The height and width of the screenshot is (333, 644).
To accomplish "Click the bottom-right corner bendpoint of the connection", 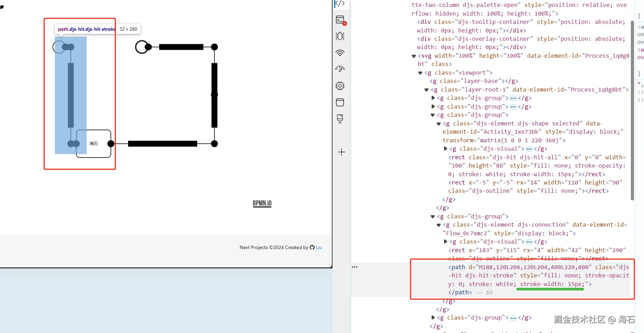I will 214,144.
